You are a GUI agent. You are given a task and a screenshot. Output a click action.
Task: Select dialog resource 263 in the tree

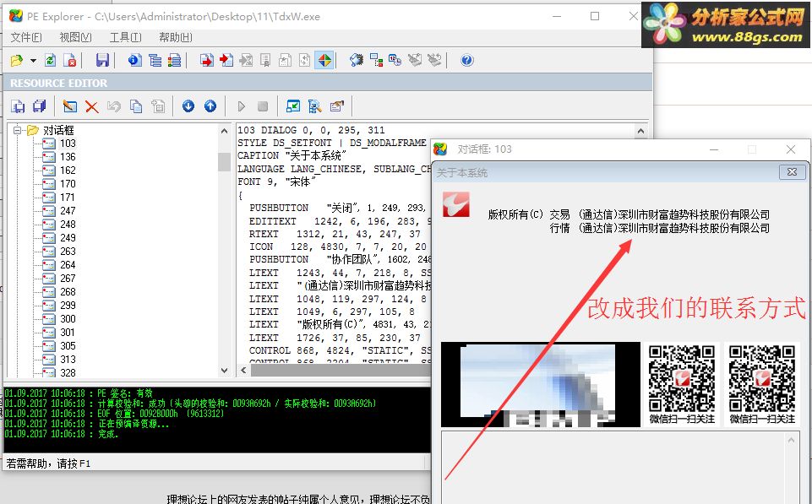pyautogui.click(x=68, y=251)
